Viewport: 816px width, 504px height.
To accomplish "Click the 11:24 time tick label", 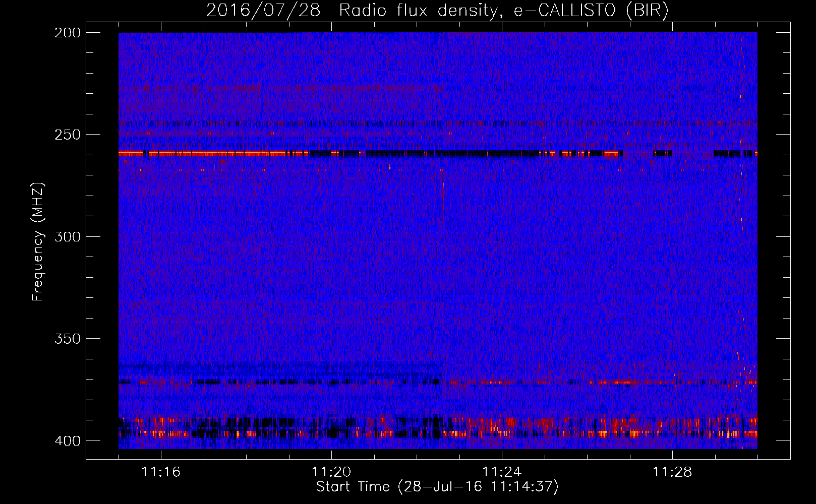I will (502, 472).
